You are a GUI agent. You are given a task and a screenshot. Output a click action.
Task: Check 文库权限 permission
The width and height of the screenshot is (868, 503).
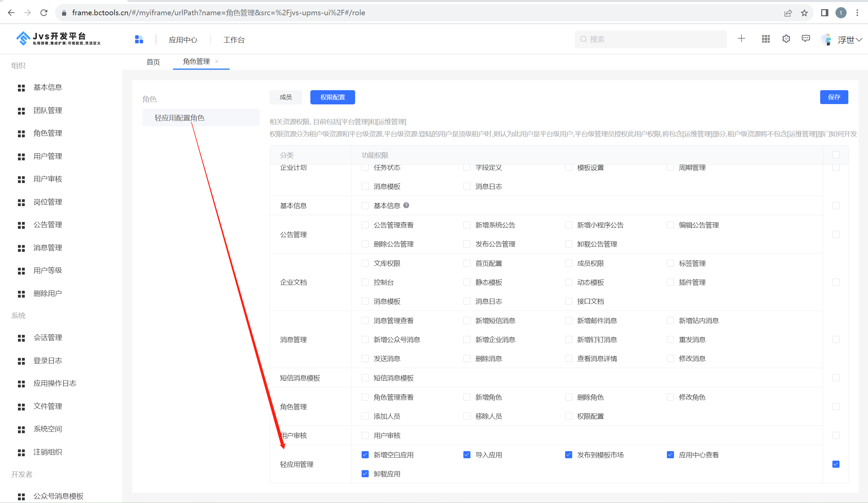click(x=365, y=263)
